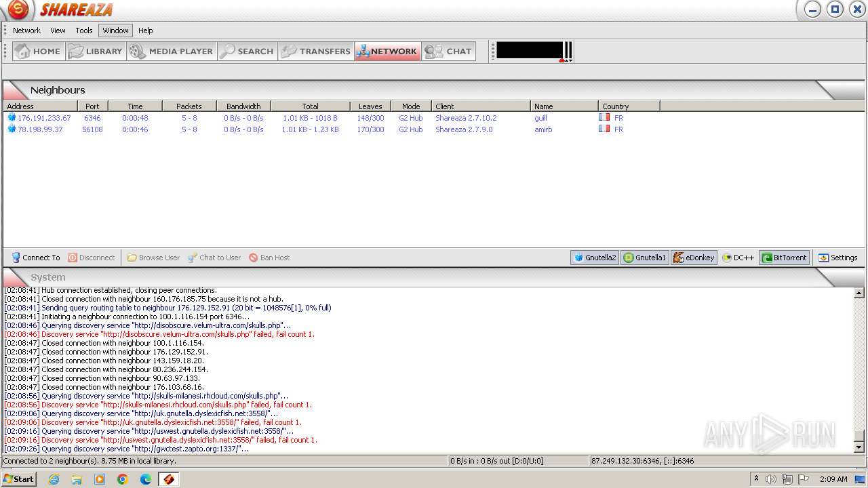Sort by Name column header
Screen dimensions: 868x488
[x=564, y=106]
